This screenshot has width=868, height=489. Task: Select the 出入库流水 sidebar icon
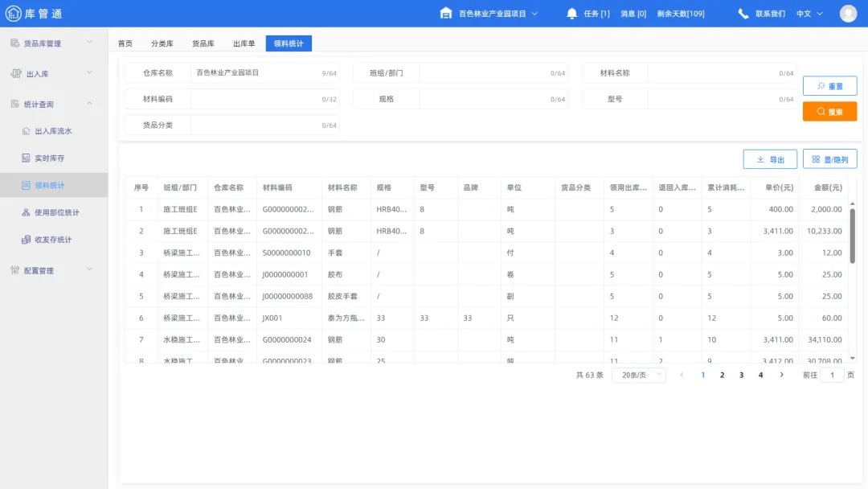click(24, 130)
